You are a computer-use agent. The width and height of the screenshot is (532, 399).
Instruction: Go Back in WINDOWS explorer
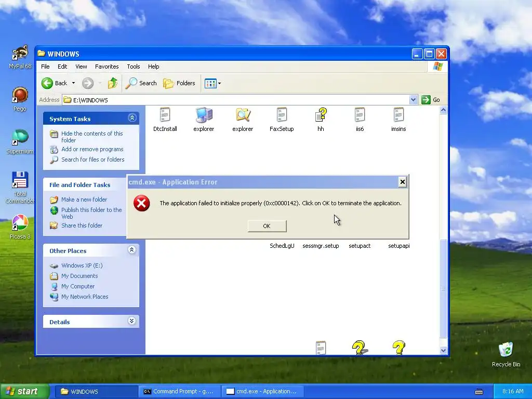tap(55, 83)
